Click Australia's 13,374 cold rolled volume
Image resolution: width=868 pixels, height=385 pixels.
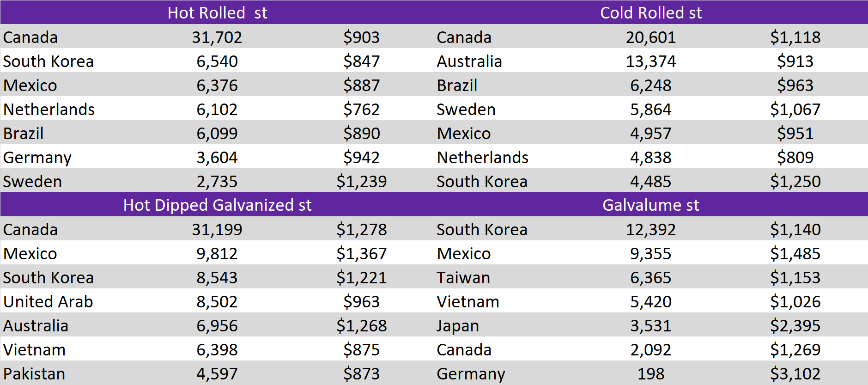coord(651,61)
